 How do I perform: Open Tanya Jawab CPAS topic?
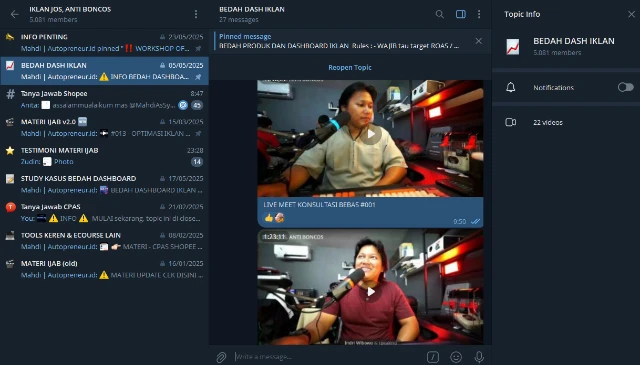104,212
